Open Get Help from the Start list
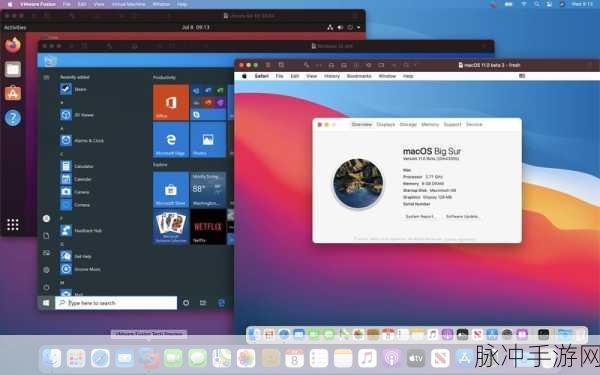The height and width of the screenshot is (375, 600). pyautogui.click(x=76, y=256)
